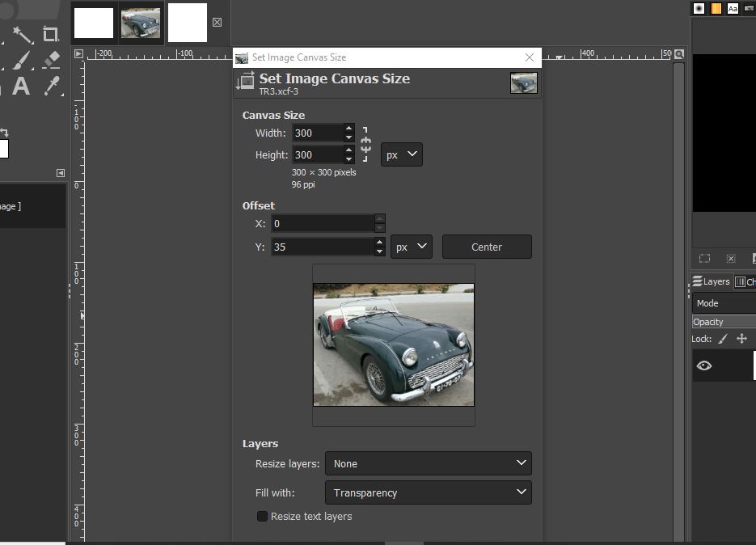756x545 pixels.
Task: Swap foreground and background colors arrow
Action: (4, 132)
